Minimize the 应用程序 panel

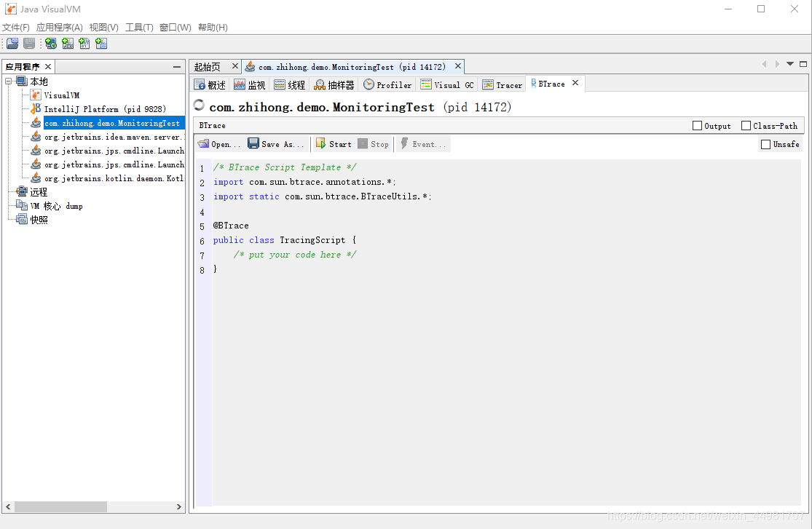177,67
